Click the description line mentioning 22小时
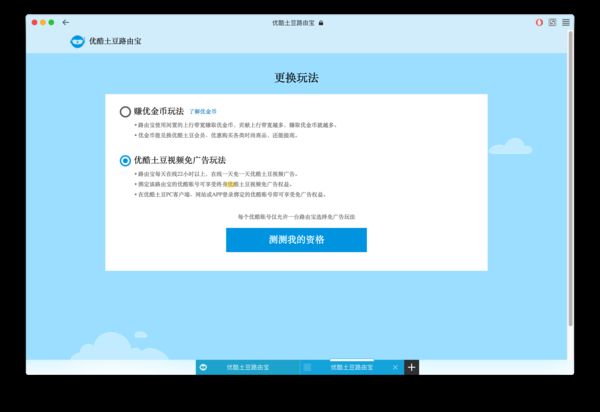Viewport: 600px width, 412px height. [x=216, y=174]
